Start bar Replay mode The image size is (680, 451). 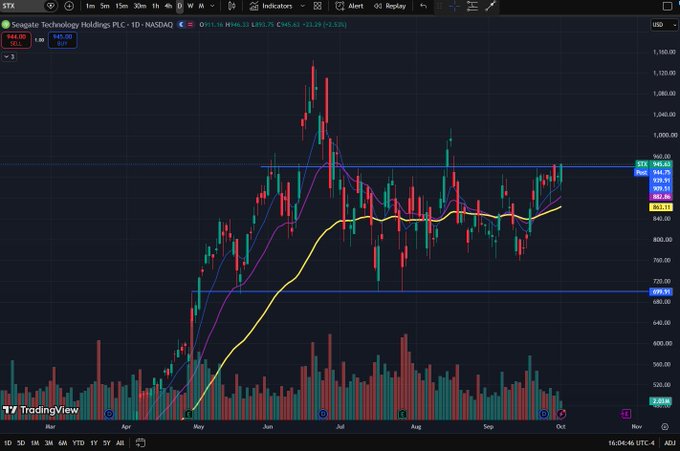coord(390,6)
